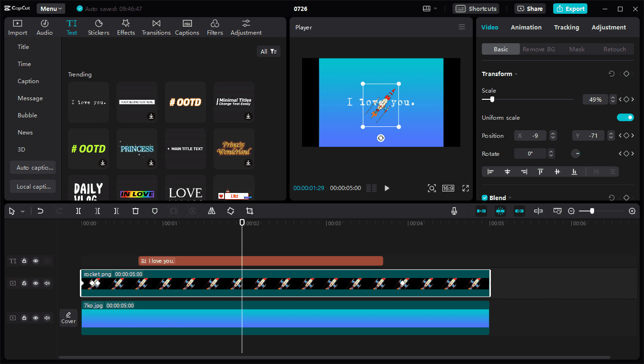The height and width of the screenshot is (364, 644).
Task: Select the Crop tool in timeline toolbar
Action: 250,211
